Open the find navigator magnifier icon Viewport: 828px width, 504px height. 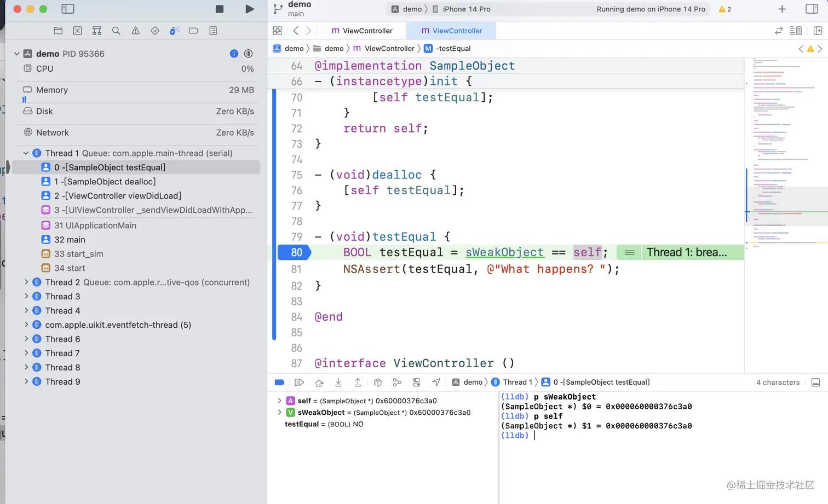click(116, 31)
